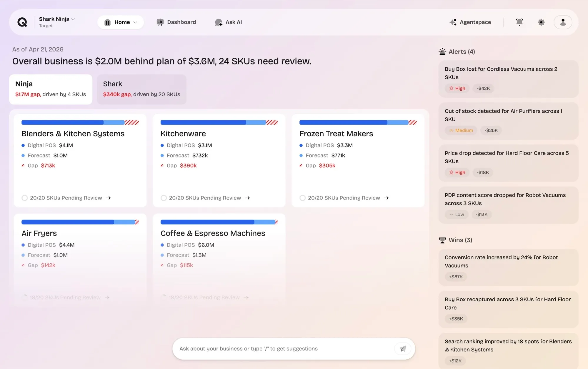The image size is (588, 369).
Task: Open the Buy Box recaptured win card
Action: coord(508,309)
